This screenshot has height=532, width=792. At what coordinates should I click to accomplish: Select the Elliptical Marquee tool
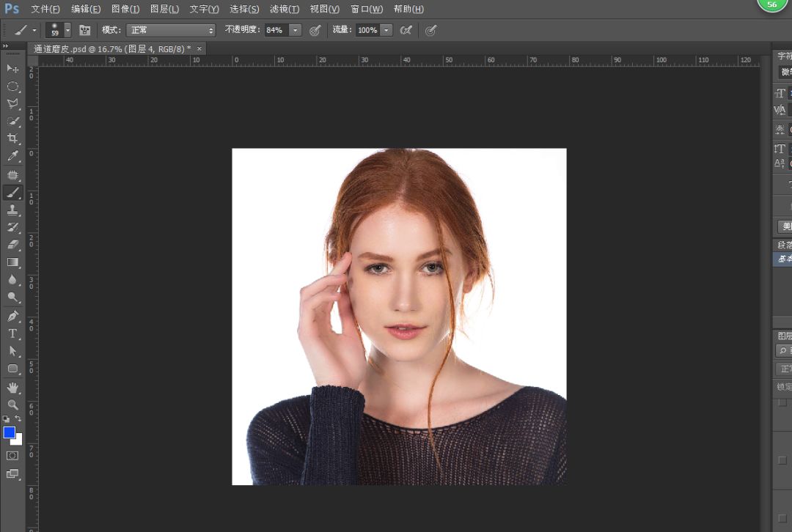pos(12,86)
